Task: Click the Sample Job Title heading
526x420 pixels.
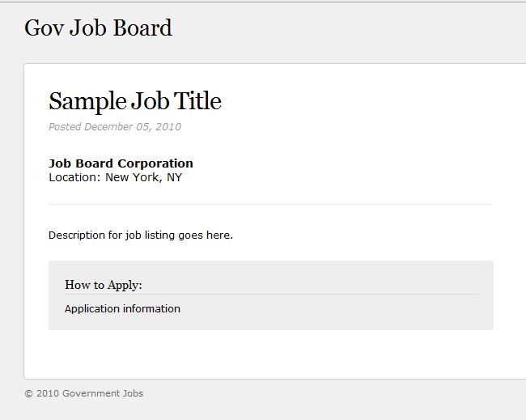Action: 134,101
